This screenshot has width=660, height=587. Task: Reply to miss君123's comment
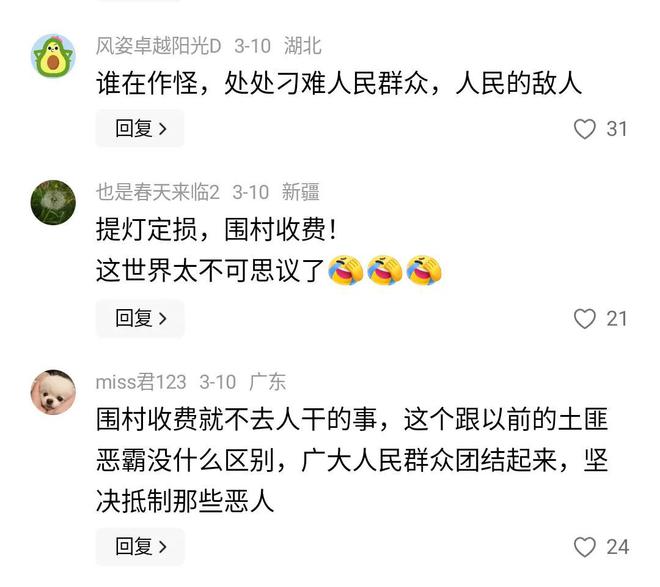(140, 547)
